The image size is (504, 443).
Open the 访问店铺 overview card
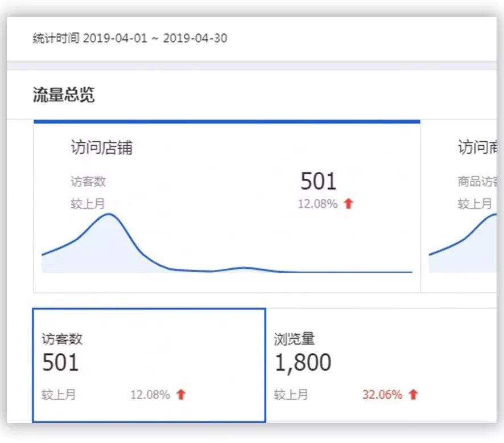pos(228,205)
